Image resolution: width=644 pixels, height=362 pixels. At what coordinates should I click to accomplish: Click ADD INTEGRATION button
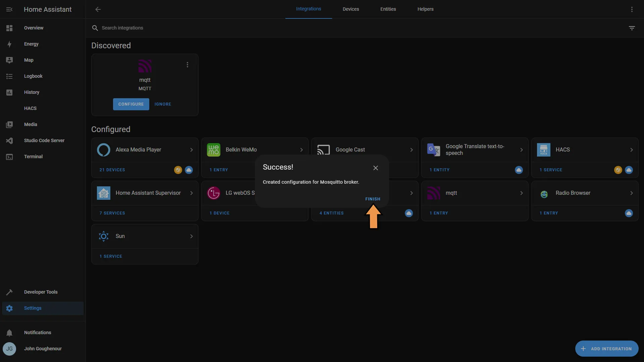607,349
